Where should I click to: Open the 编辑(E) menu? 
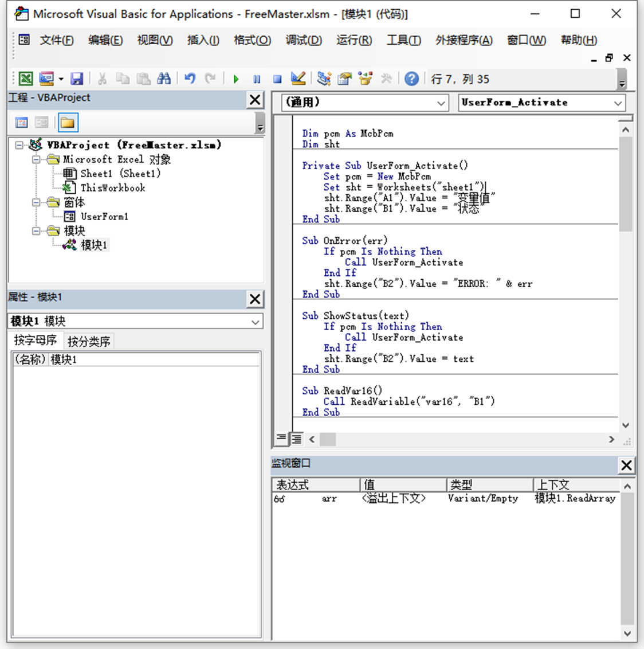pos(105,40)
